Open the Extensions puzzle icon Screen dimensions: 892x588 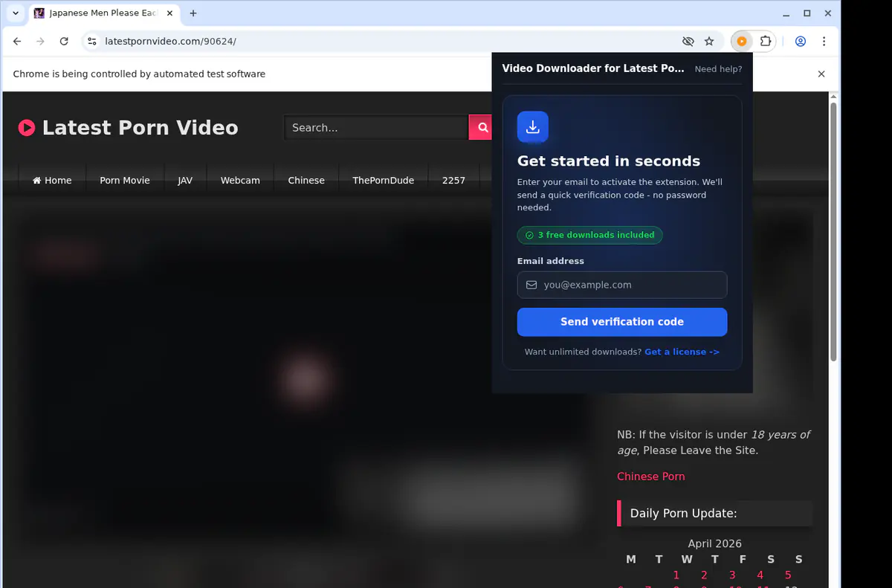765,42
